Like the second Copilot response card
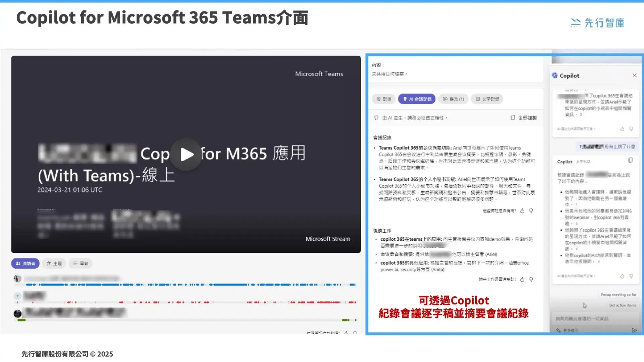 (x=622, y=276)
